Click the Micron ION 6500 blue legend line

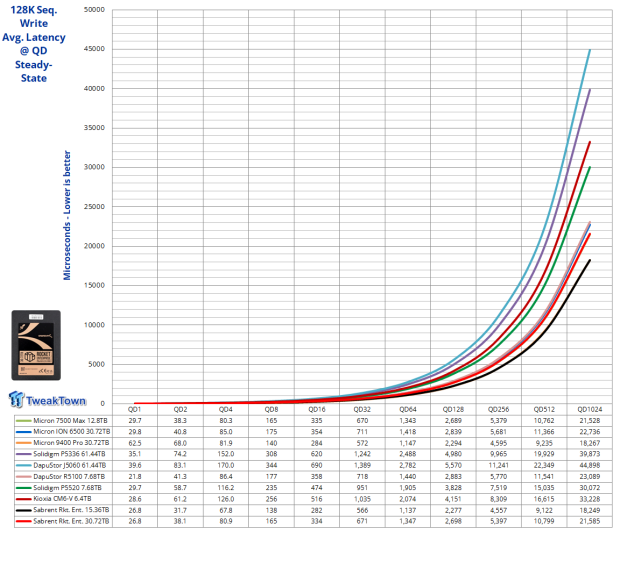(x=23, y=432)
